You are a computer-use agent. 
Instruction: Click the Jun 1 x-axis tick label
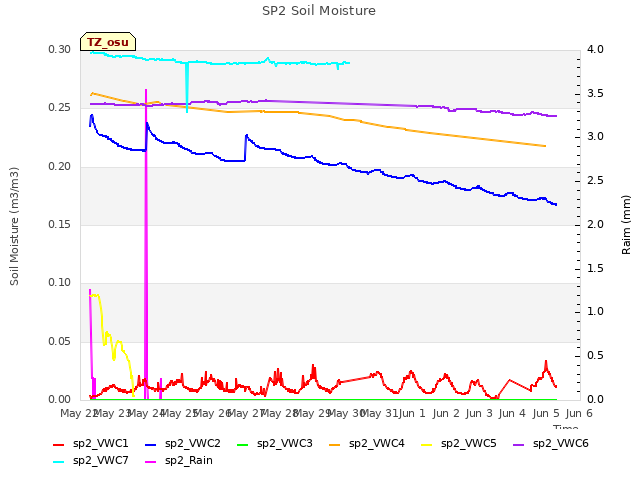pyautogui.click(x=412, y=413)
